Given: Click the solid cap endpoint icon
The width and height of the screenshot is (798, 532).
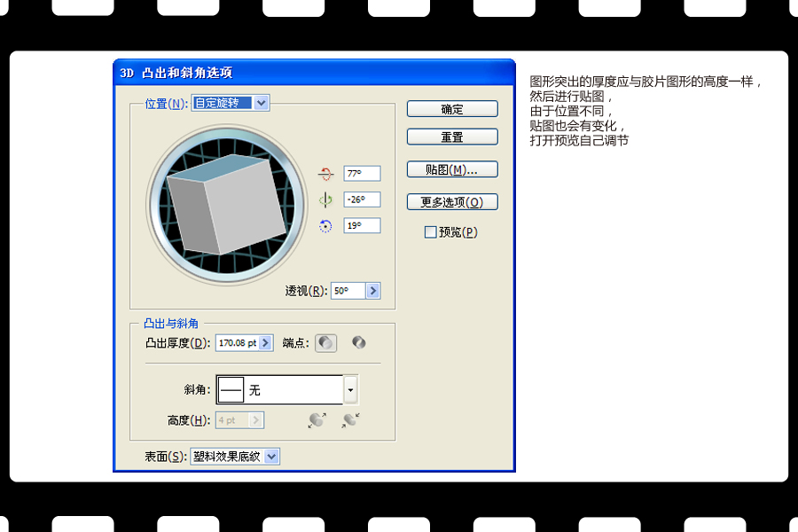Looking at the screenshot, I should [325, 342].
